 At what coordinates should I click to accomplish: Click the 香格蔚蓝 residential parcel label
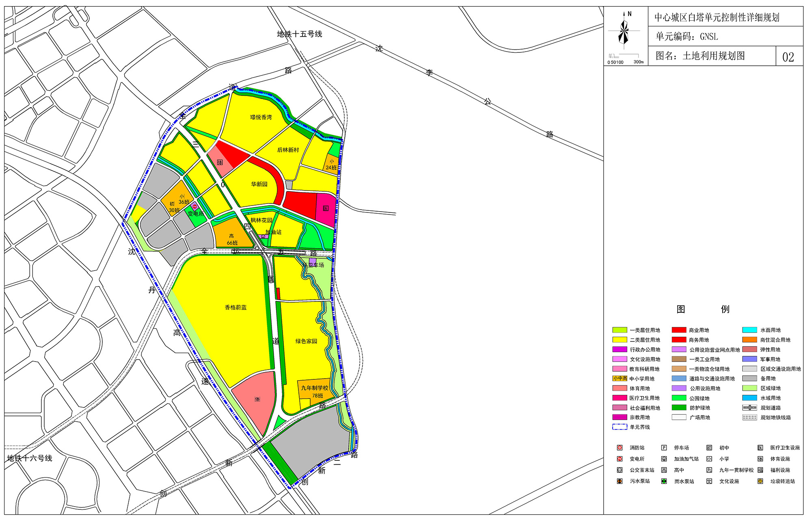[x=235, y=308]
